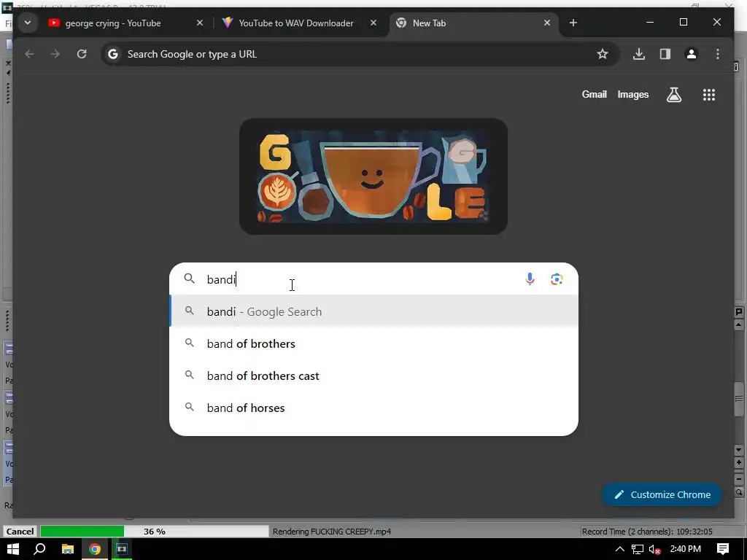Close the New Tab tab
747x560 pixels.
point(547,23)
